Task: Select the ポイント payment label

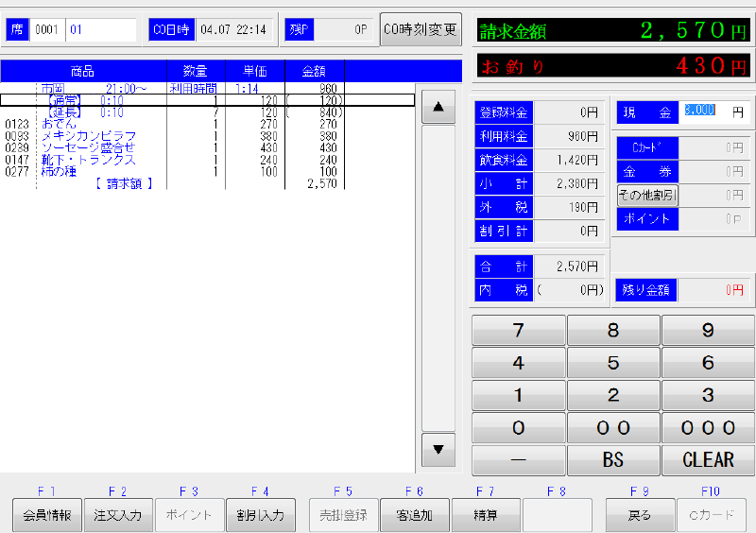Action: click(x=647, y=218)
